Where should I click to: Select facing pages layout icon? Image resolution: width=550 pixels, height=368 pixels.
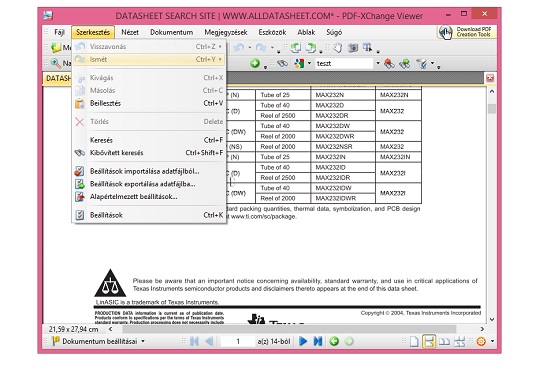444,341
